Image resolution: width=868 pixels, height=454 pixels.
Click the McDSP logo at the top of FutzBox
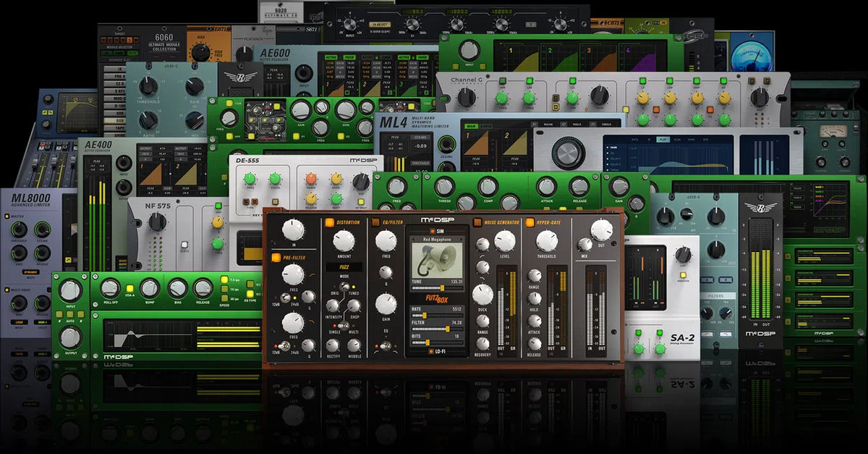439,219
